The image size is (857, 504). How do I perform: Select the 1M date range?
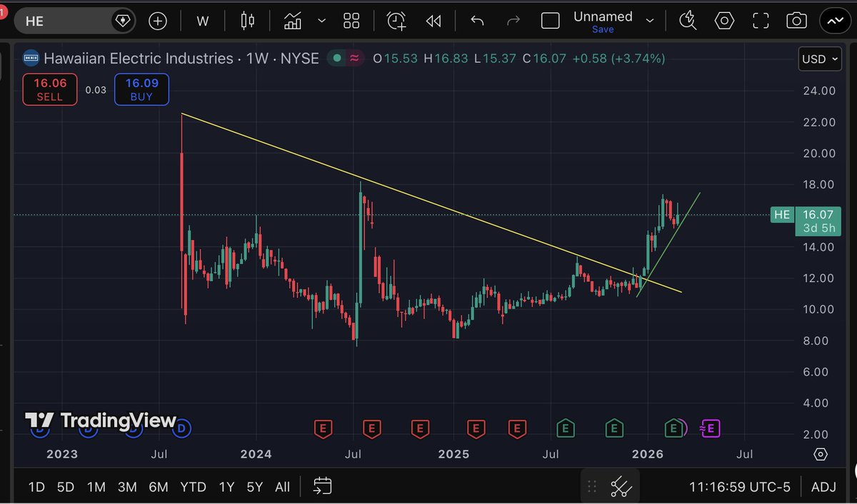[x=96, y=487]
